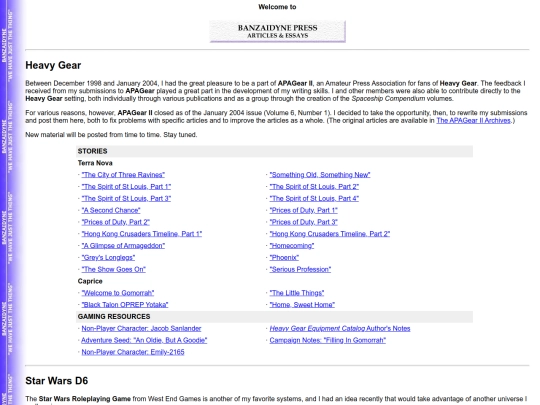540x405 pixels.
Task: Open "Prices of Duty, Part 2" link
Action: 115,222
